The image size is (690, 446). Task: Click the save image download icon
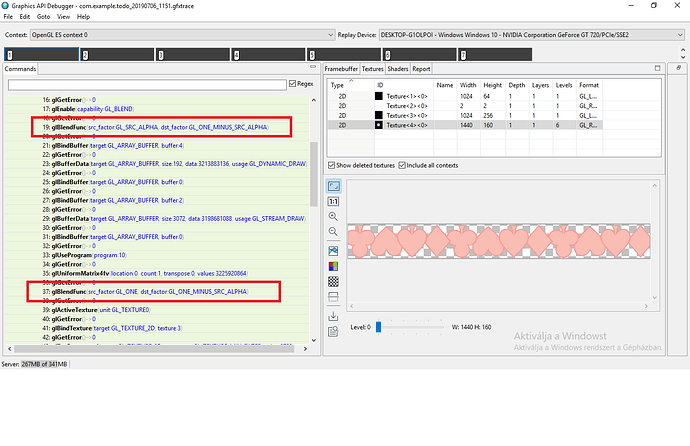tap(333, 317)
